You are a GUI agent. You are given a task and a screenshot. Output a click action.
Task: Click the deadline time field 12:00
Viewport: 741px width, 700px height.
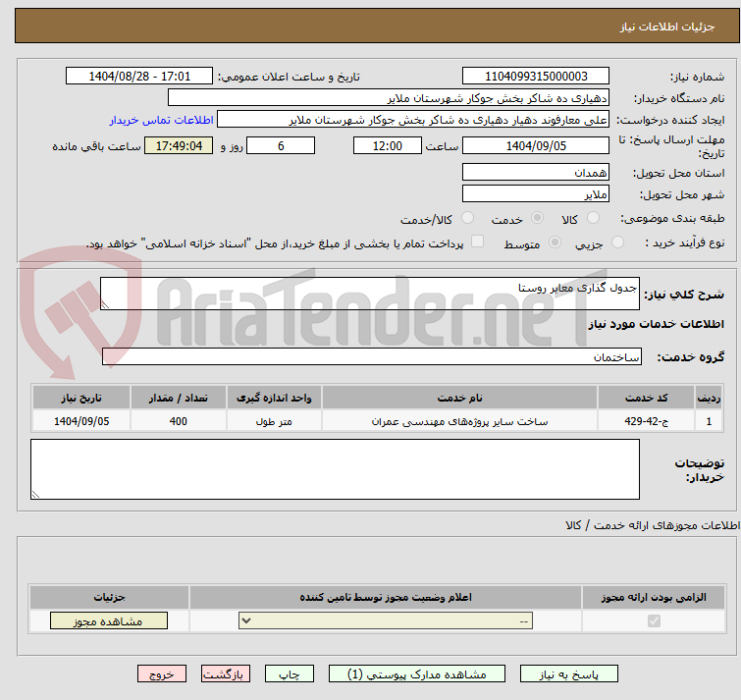pyautogui.click(x=387, y=145)
